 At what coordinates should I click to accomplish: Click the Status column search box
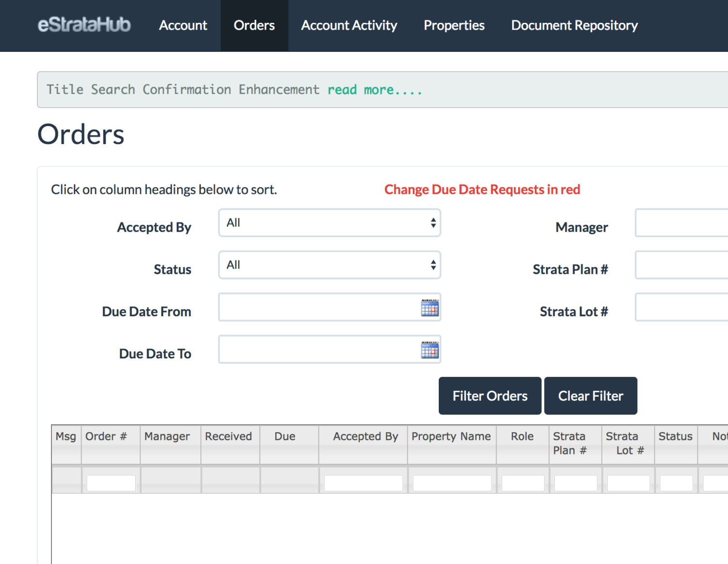[x=677, y=483]
